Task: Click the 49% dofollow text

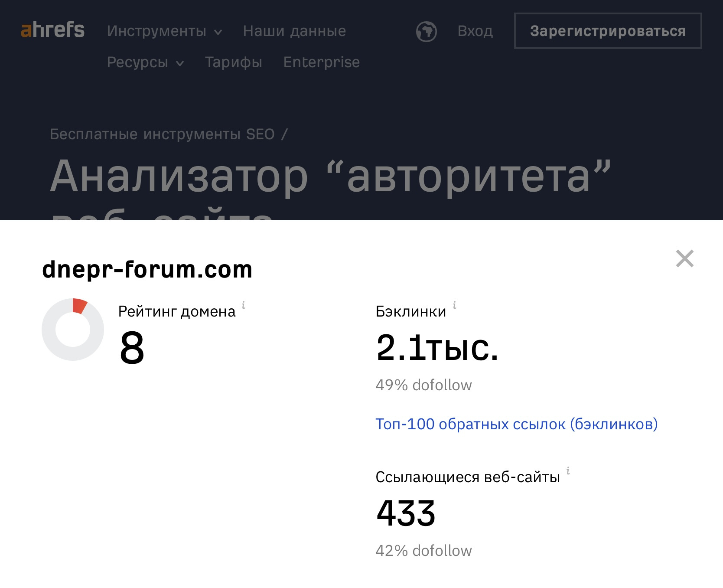Action: (x=423, y=385)
